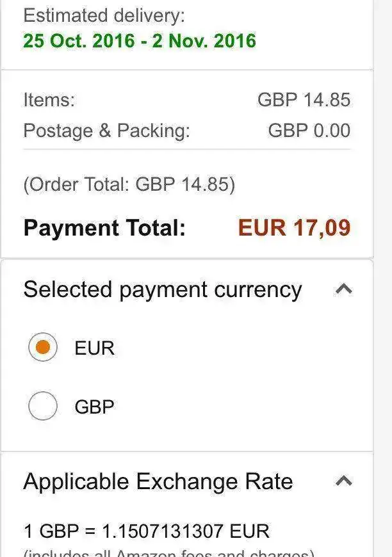Image resolution: width=392 pixels, height=557 pixels.
Task: Click the Order Total GBP 14.85 line
Action: (129, 184)
